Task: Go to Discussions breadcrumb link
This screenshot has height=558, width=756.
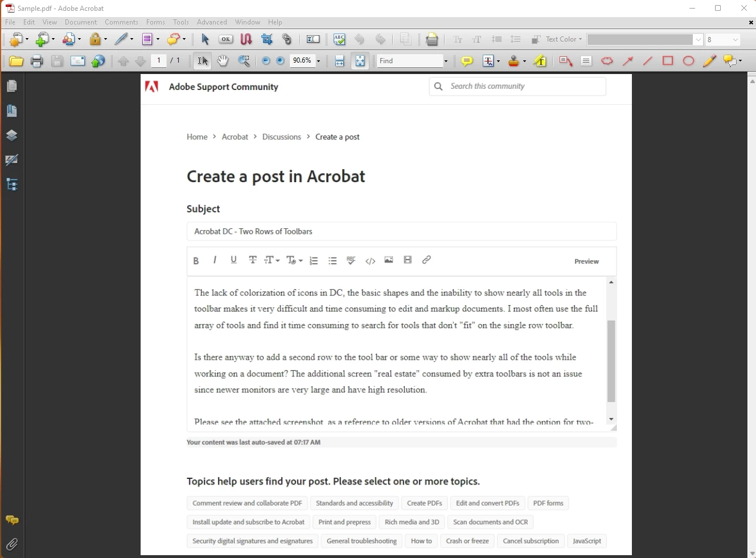Action: pyautogui.click(x=282, y=137)
